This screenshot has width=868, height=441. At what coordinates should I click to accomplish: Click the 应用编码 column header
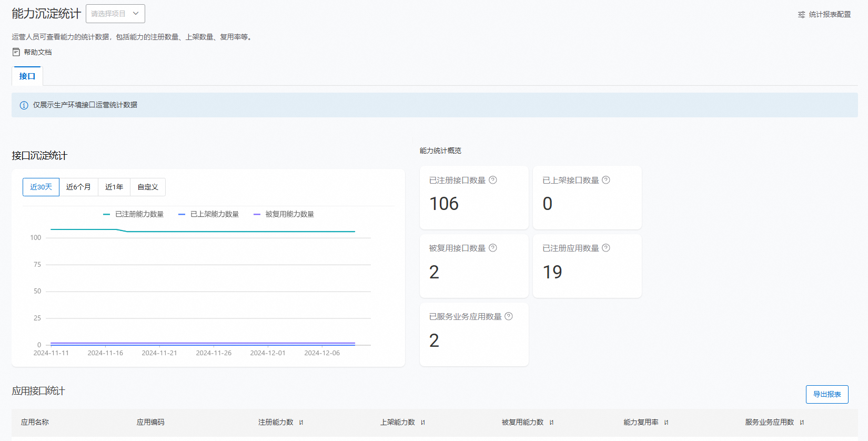(150, 422)
